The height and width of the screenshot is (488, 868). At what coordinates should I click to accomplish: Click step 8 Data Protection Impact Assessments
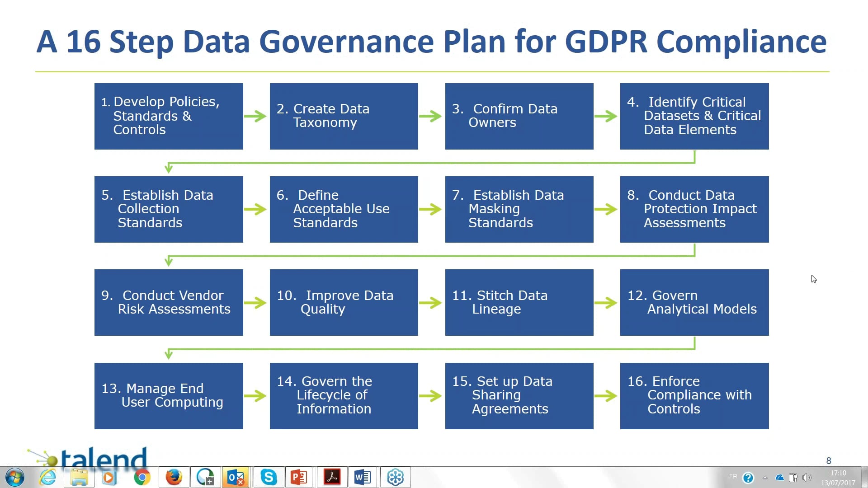pyautogui.click(x=694, y=209)
